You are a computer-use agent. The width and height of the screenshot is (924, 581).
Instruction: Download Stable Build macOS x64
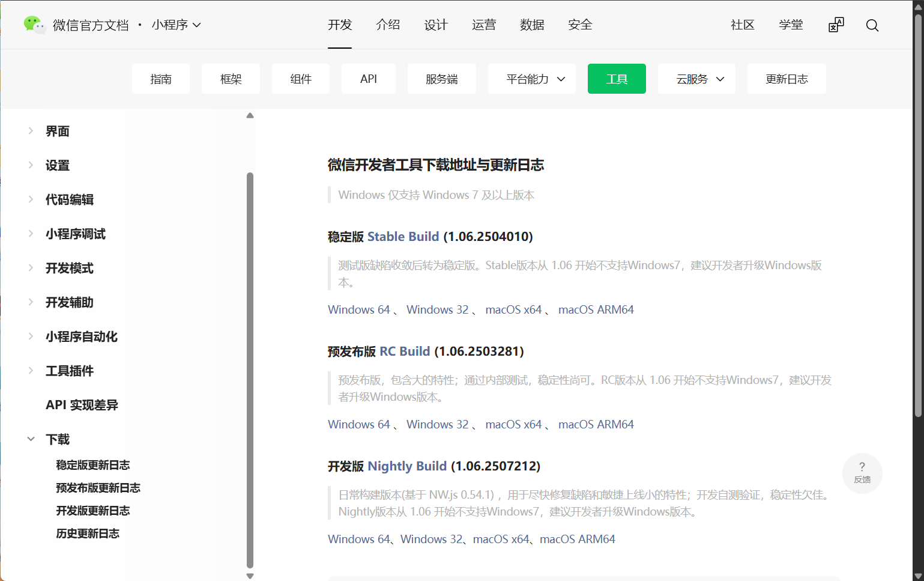(514, 309)
